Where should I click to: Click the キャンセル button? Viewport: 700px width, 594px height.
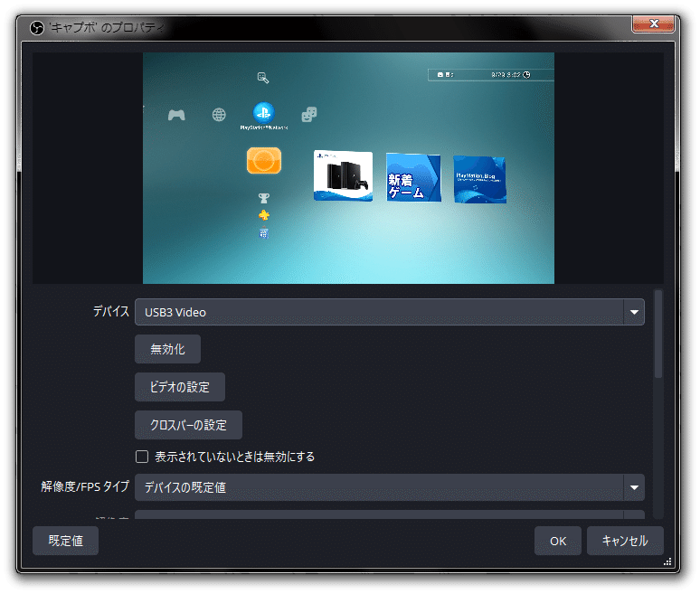point(625,541)
